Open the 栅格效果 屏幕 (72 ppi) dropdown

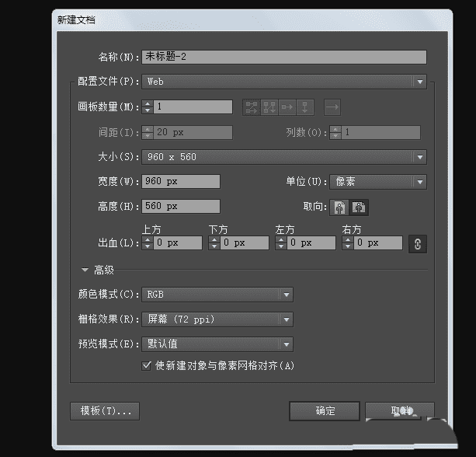pos(217,319)
